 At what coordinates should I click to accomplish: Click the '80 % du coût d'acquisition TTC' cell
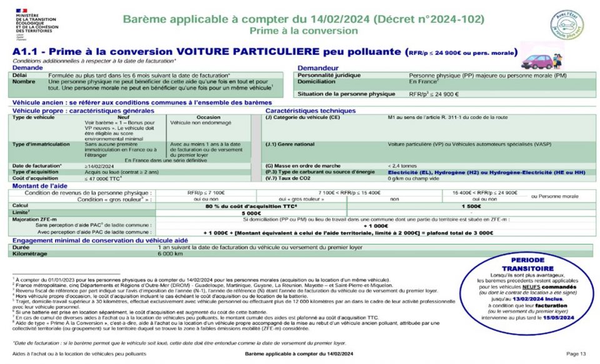pyautogui.click(x=250, y=206)
